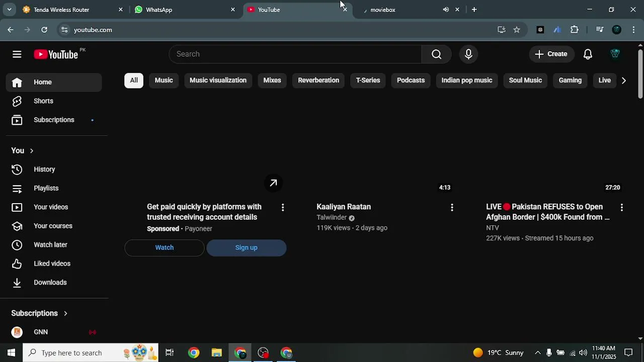Open Your courses in sidebar
This screenshot has width=644, height=362.
click(54, 226)
